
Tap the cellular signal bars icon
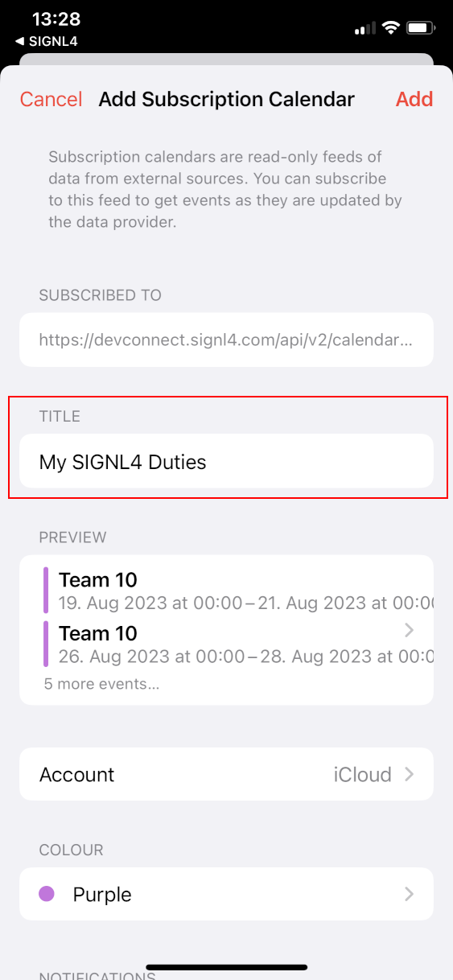tap(365, 29)
